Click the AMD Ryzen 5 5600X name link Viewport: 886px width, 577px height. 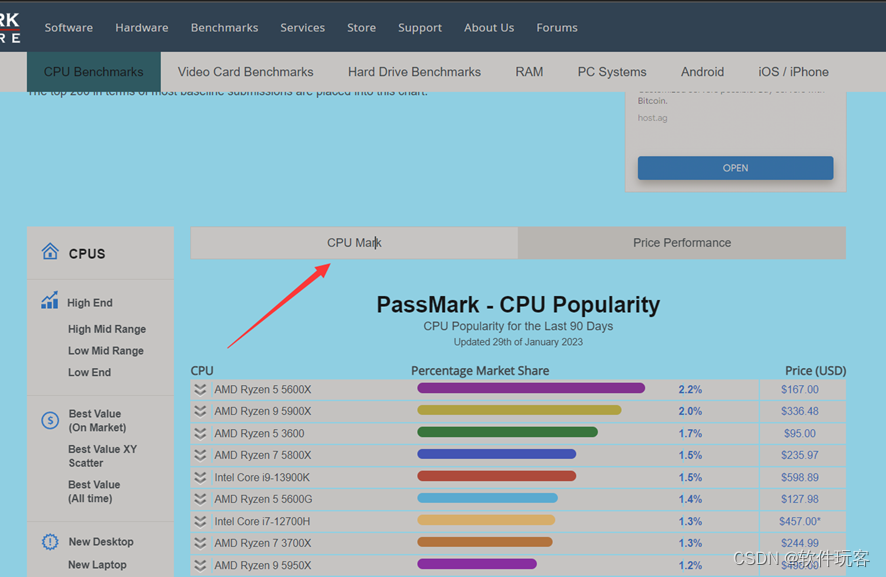pyautogui.click(x=263, y=389)
